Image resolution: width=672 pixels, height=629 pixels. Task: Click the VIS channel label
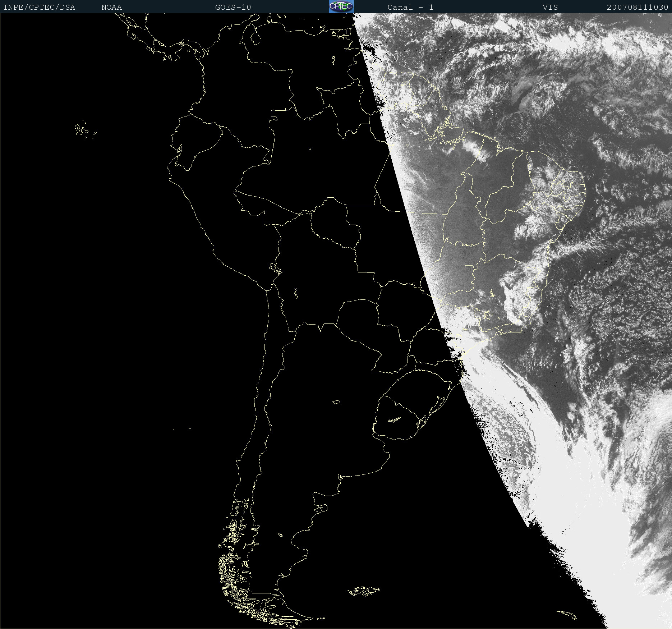550,7
